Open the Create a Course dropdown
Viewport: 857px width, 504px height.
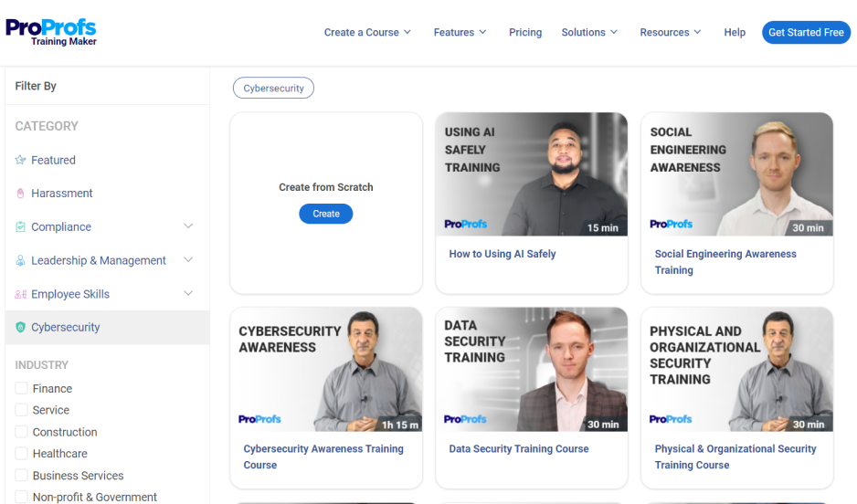(367, 32)
